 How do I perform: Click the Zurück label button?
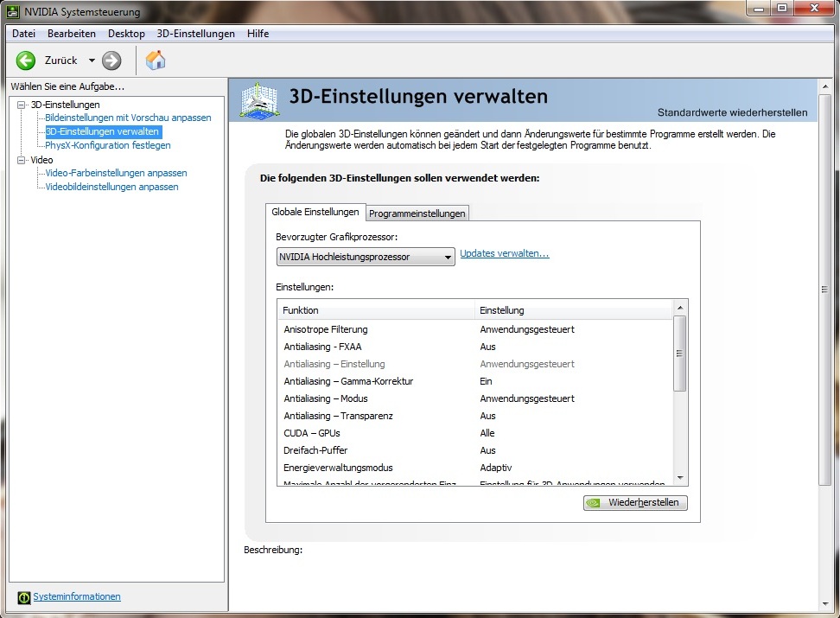[61, 61]
